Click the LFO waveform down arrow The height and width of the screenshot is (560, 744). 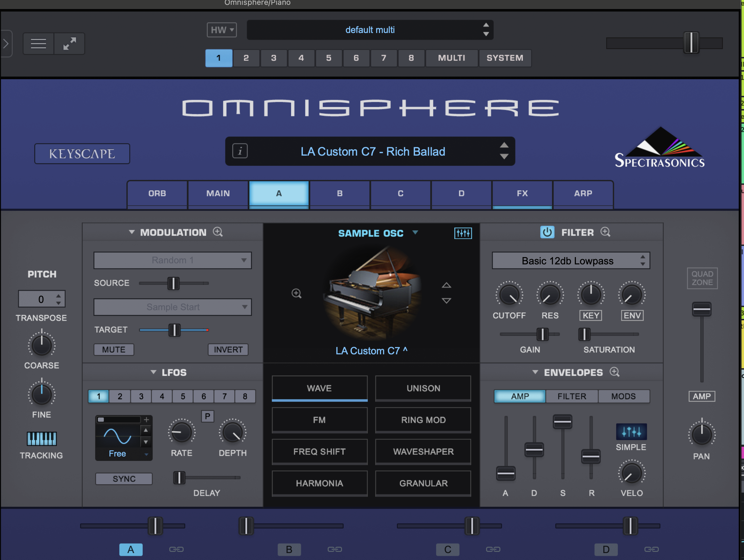point(146,442)
